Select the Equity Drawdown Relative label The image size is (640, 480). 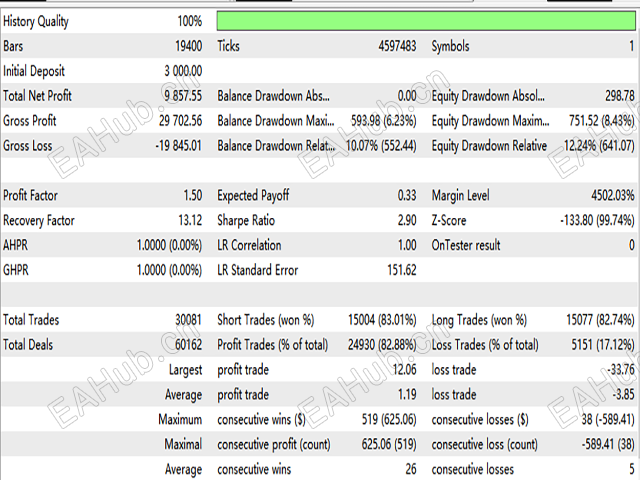tap(489, 146)
